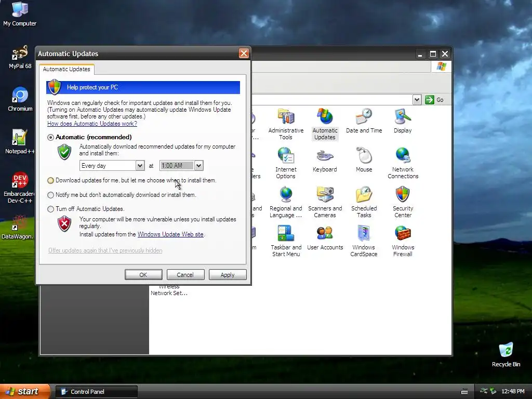Viewport: 532px width, 399px height.
Task: Select the Embarcadero Dev-C++ desktop shortcut
Action: pos(20,188)
